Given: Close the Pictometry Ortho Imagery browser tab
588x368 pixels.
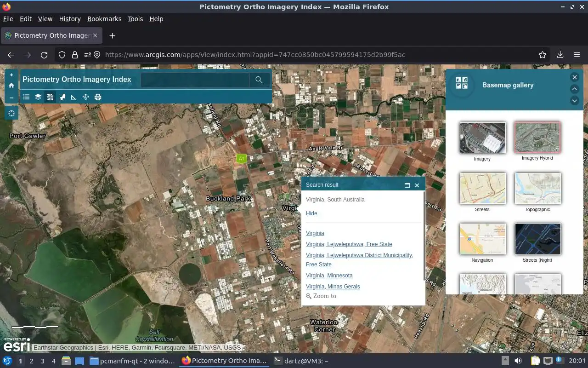Looking at the screenshot, I should [95, 35].
